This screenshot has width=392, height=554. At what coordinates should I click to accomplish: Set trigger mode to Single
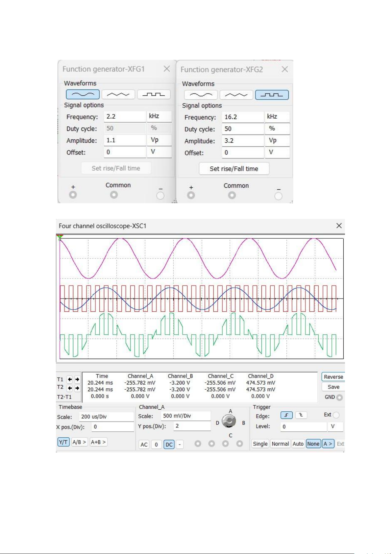pyautogui.click(x=260, y=444)
